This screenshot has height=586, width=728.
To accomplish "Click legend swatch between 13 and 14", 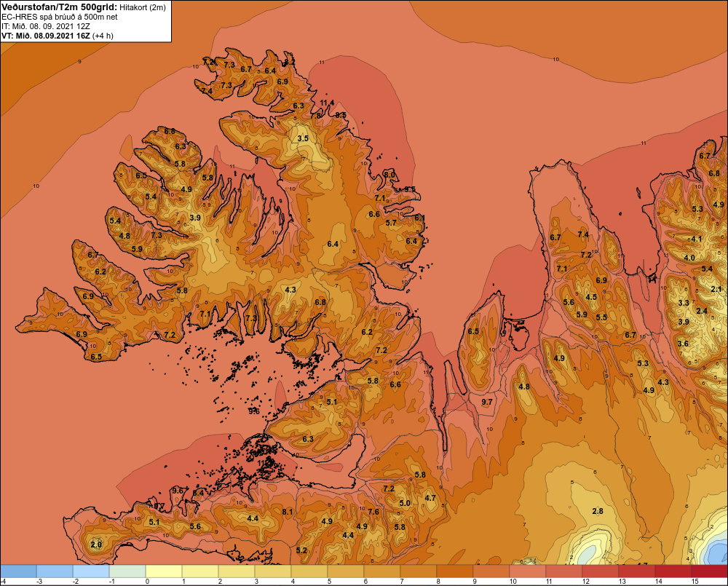I will click(637, 571).
